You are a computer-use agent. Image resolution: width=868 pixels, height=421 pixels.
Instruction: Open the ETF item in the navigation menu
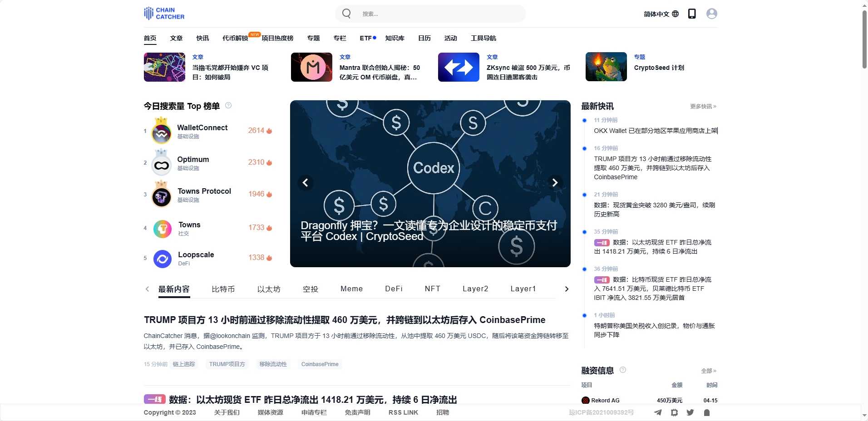(x=365, y=38)
